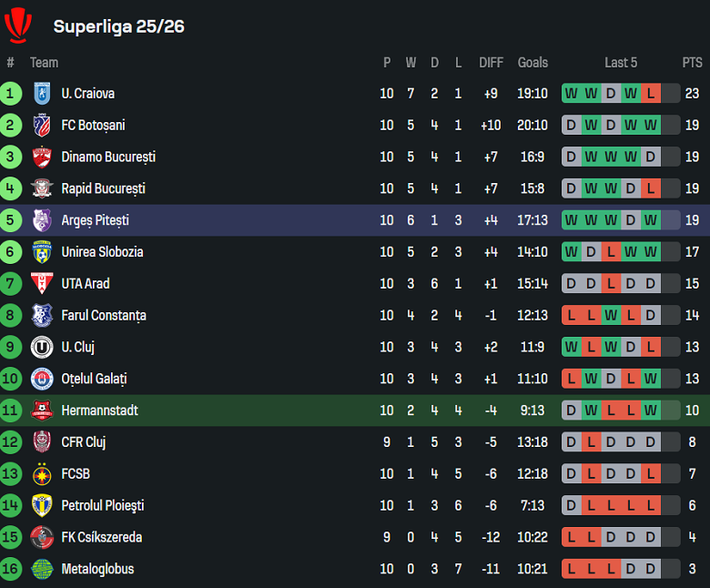
Task: Click U. Craiova's red L form badge
Action: 650,93
